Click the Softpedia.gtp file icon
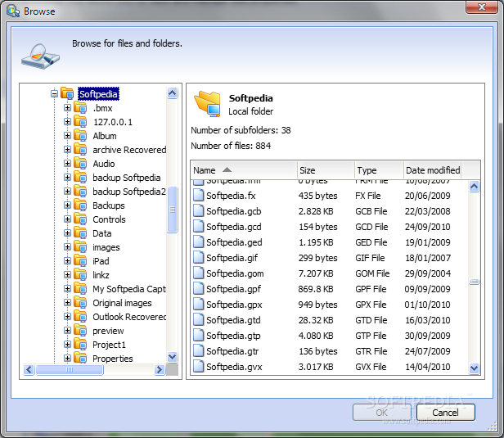 (x=199, y=336)
